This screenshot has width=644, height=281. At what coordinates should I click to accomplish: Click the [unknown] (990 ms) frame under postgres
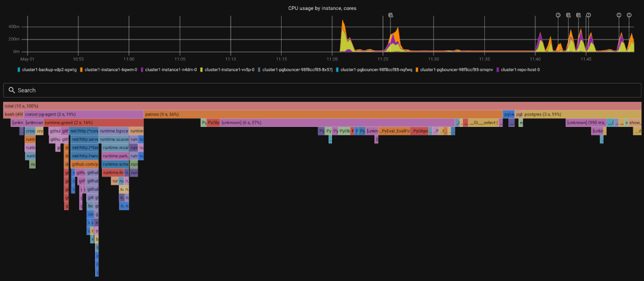click(x=584, y=123)
